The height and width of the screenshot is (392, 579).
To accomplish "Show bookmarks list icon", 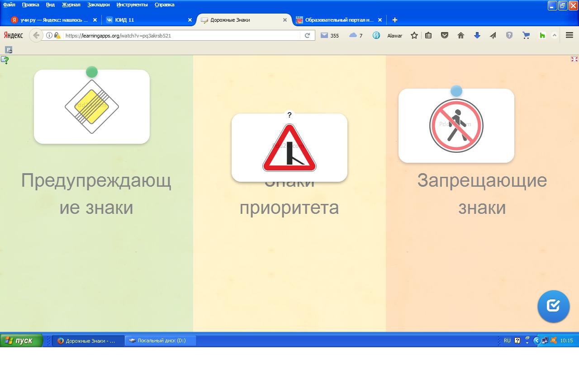I will [428, 35].
